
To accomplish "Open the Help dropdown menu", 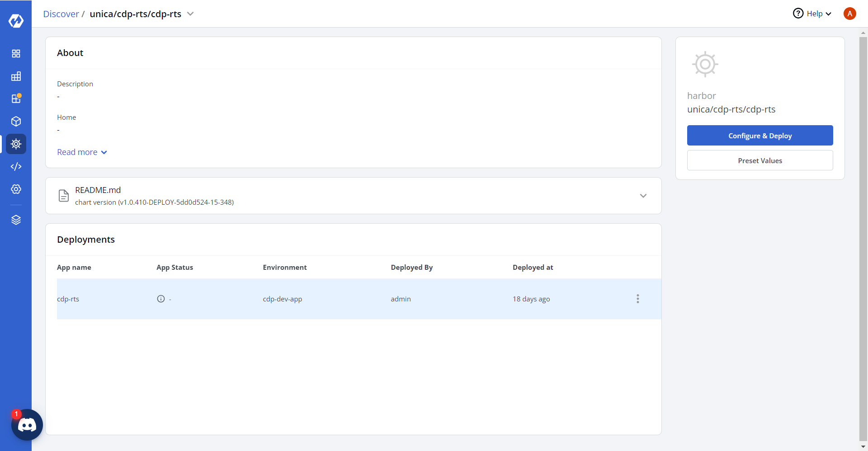I will point(812,14).
